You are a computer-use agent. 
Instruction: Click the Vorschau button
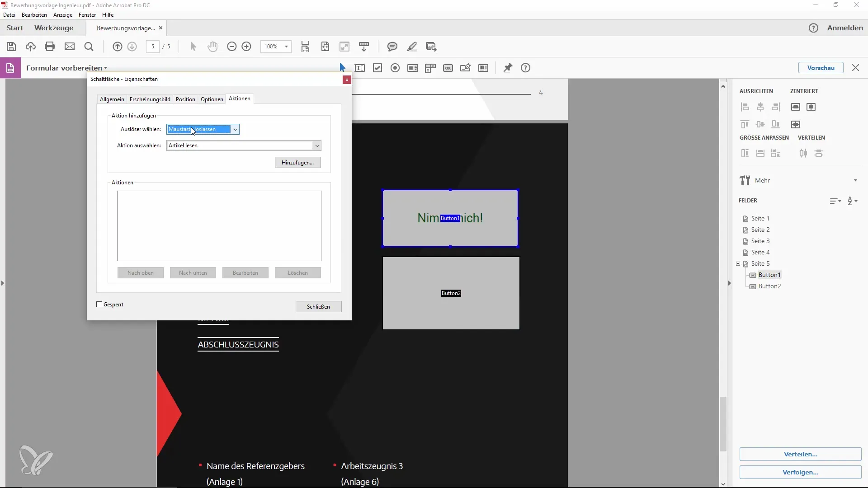[x=821, y=68]
